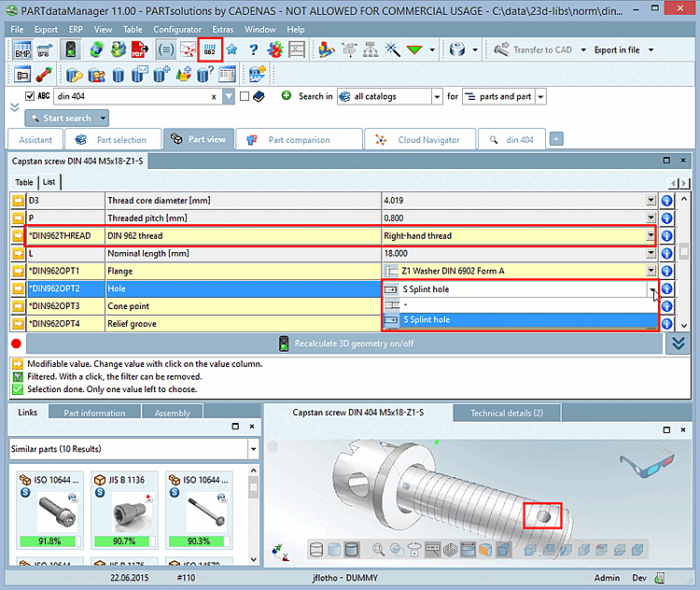Switch to the Part comparison tab
The height and width of the screenshot is (590, 700).
(299, 140)
